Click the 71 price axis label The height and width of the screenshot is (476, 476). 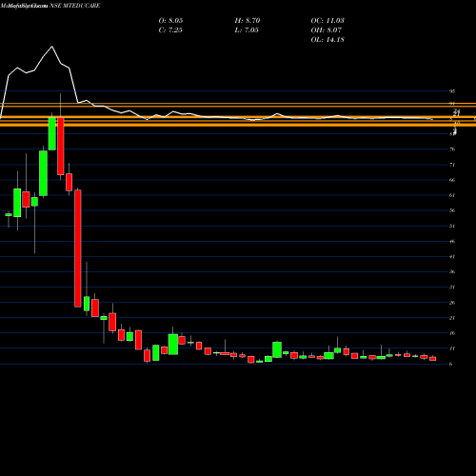[452, 165]
